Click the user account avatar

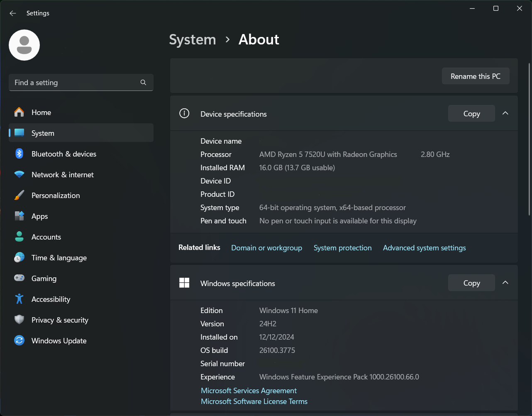click(x=24, y=45)
